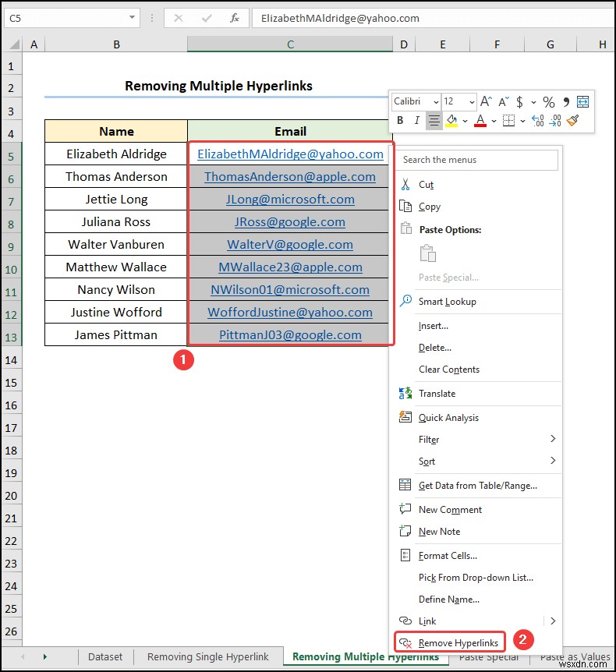This screenshot has height=672, width=616.
Task: Click Decrease Decimal icon
Action: tap(554, 120)
